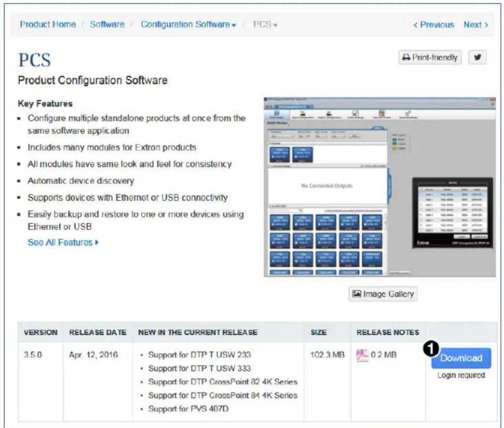Viewport: 504px width, 428px height.
Task: Open the Software breadcrumb link
Action: pos(107,24)
